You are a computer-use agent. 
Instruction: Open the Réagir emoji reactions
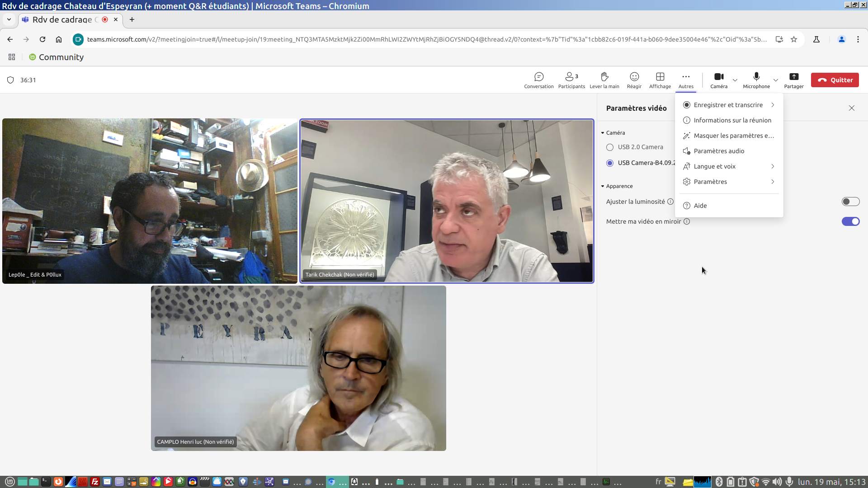pos(634,80)
